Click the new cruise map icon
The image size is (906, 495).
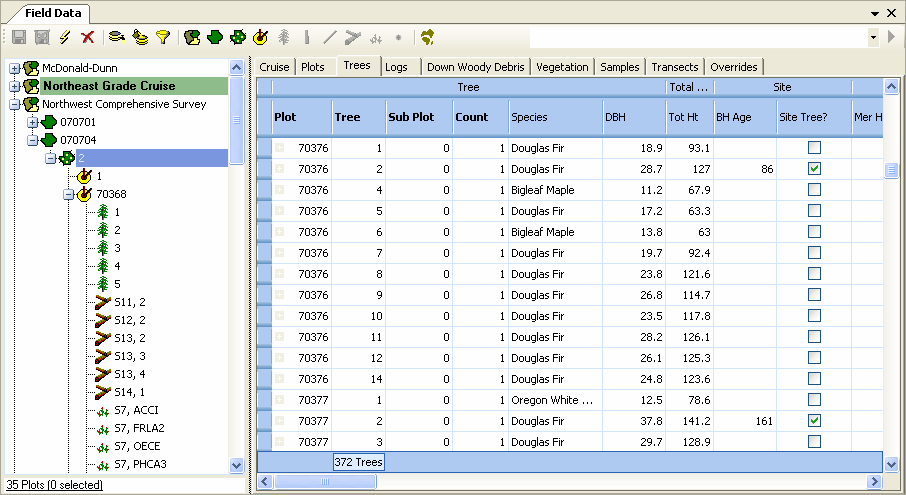coord(192,38)
